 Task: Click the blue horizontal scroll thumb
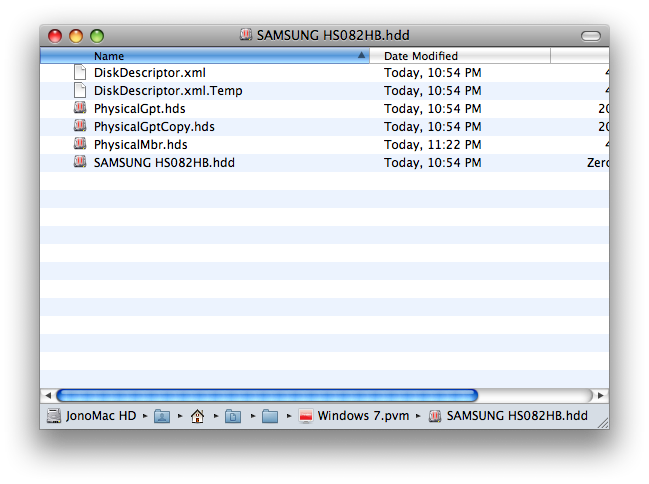267,395
